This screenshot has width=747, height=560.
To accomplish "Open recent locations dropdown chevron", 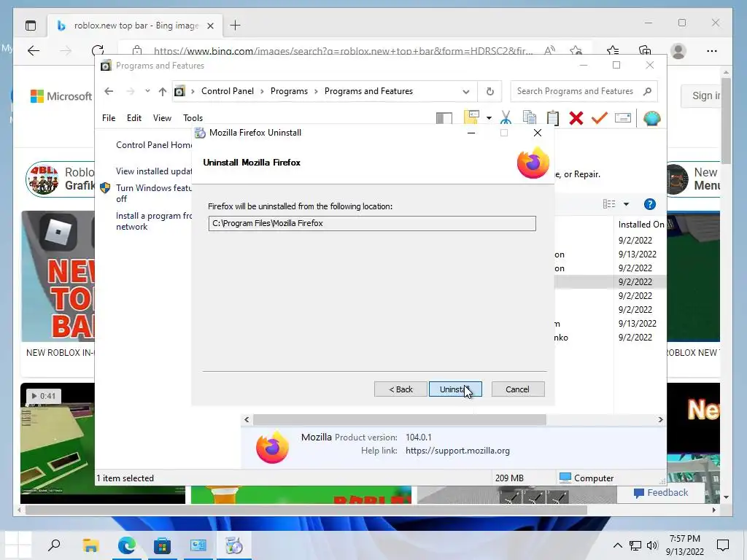I will coord(147,91).
